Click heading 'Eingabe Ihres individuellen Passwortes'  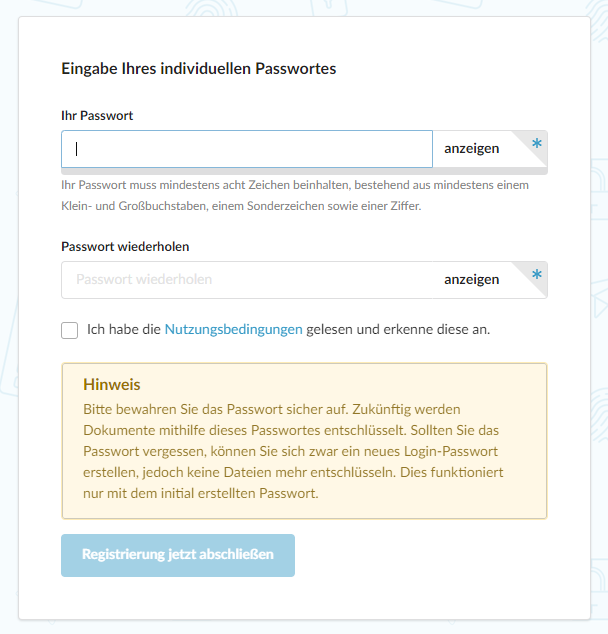click(x=198, y=69)
